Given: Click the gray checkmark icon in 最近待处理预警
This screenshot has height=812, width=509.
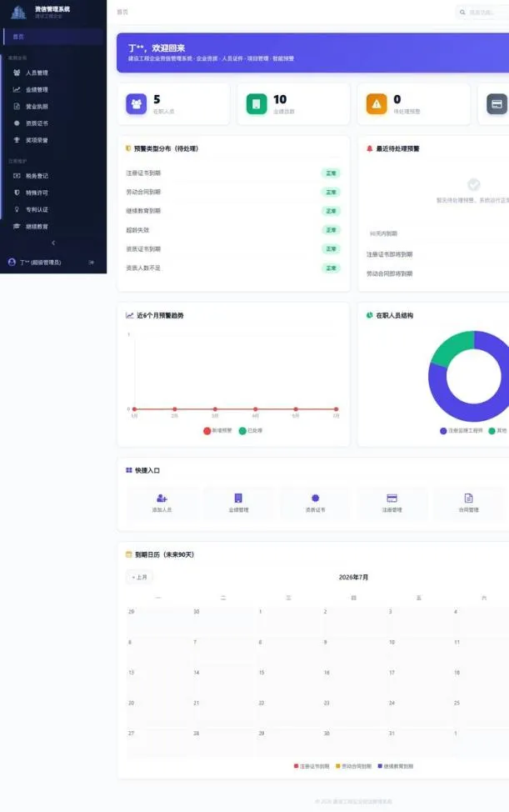Looking at the screenshot, I should pyautogui.click(x=473, y=184).
